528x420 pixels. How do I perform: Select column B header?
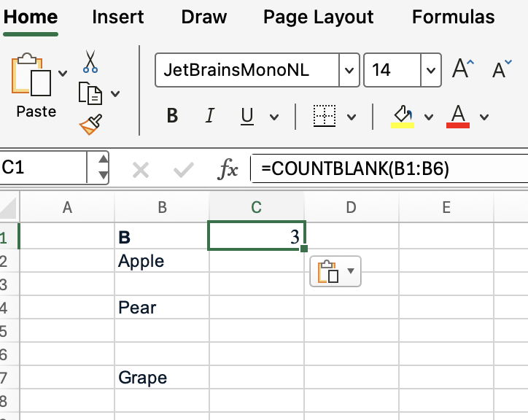[162, 207]
